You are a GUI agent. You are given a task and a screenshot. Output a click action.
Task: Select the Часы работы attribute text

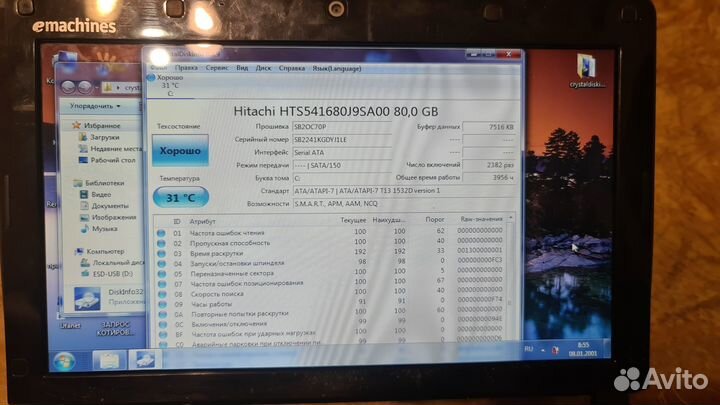pyautogui.click(x=211, y=304)
